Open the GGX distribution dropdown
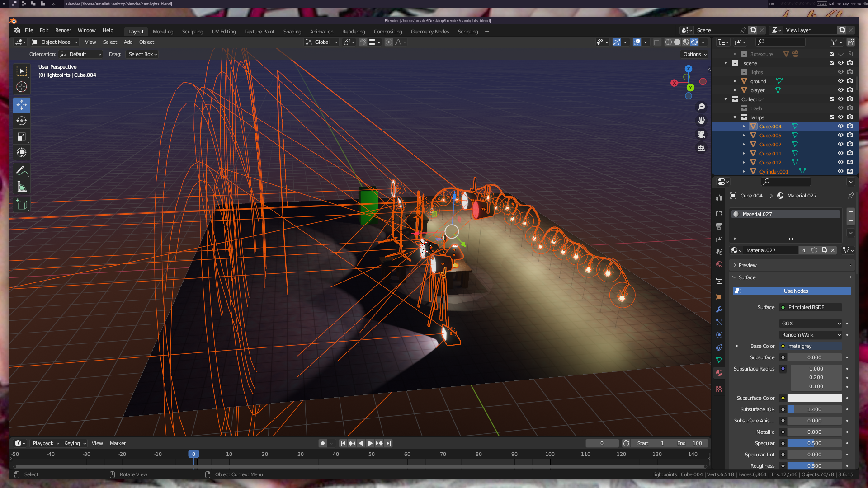The height and width of the screenshot is (488, 868). (811, 324)
